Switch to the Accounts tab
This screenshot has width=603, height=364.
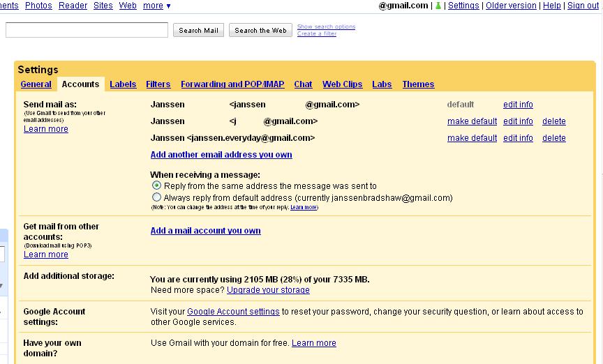80,84
